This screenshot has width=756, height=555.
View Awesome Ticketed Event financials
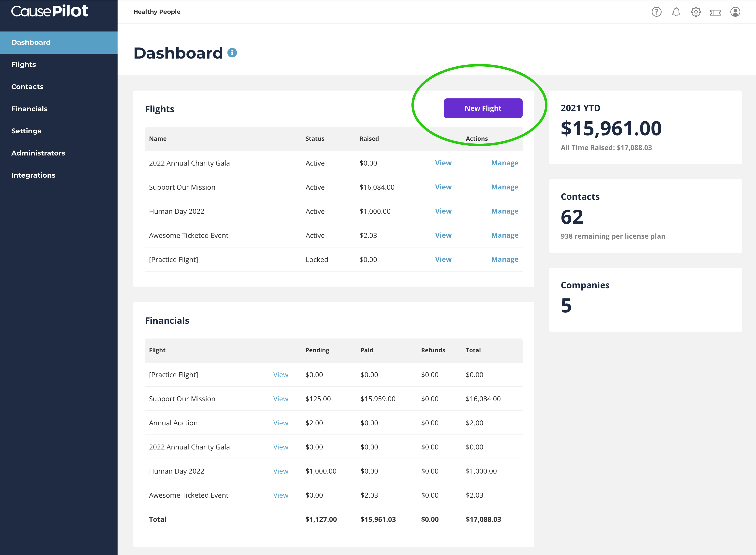[280, 495]
